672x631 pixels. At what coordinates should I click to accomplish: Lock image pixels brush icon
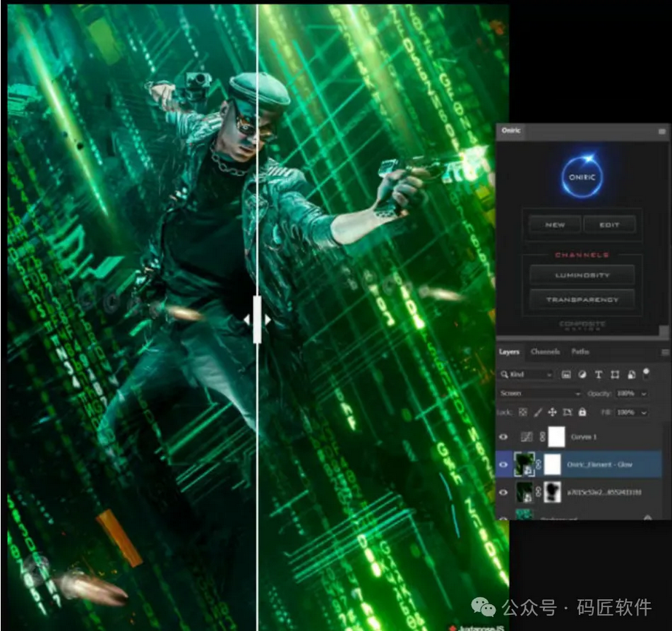(538, 412)
